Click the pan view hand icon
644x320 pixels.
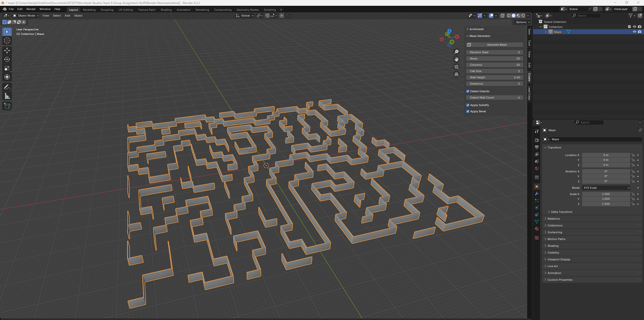456,59
